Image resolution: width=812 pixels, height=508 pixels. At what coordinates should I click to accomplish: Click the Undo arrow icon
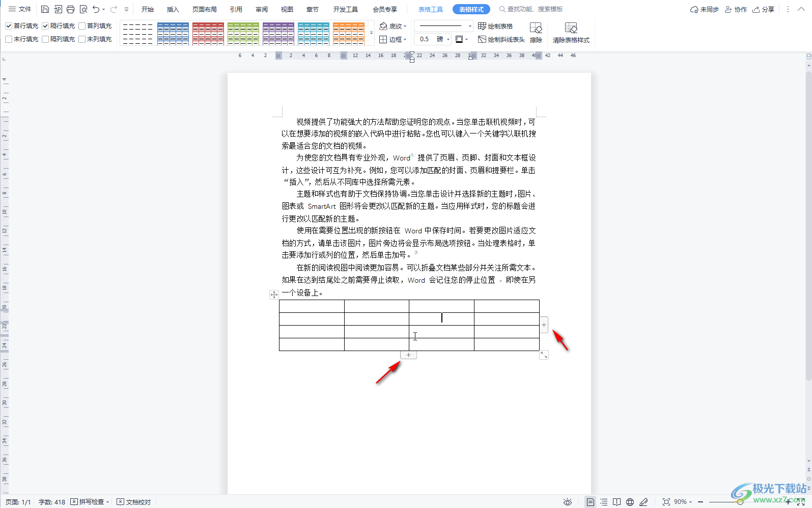click(x=96, y=9)
